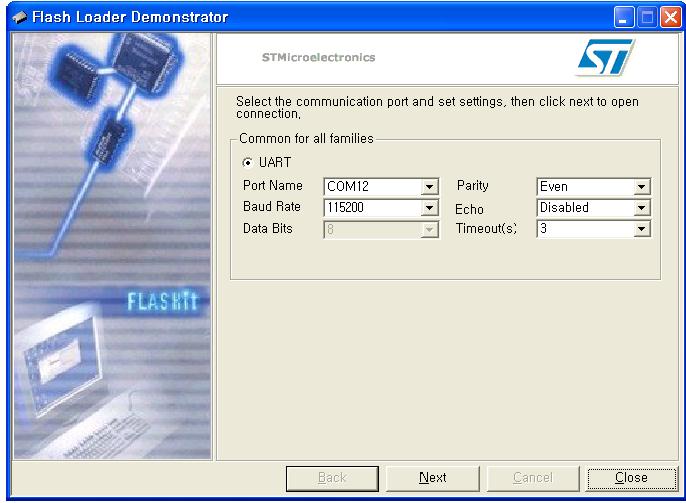Open the Port Name dropdown arrow

pos(430,187)
